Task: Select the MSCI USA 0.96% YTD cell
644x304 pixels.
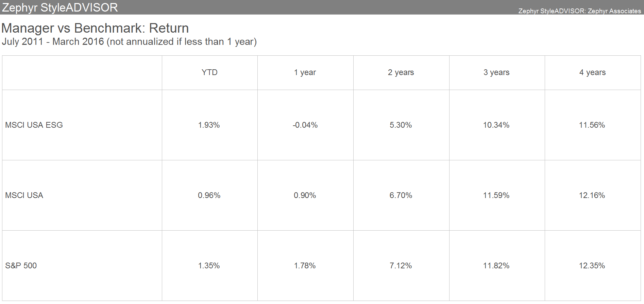Action: click(209, 195)
